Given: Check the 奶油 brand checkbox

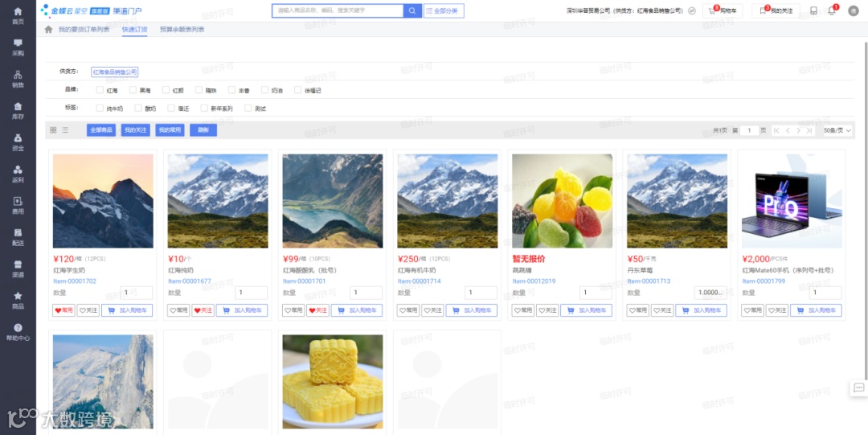Looking at the screenshot, I should tap(264, 90).
